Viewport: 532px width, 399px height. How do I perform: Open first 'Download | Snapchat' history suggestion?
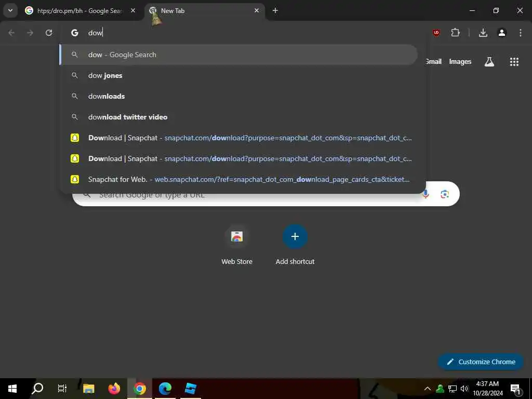238,138
